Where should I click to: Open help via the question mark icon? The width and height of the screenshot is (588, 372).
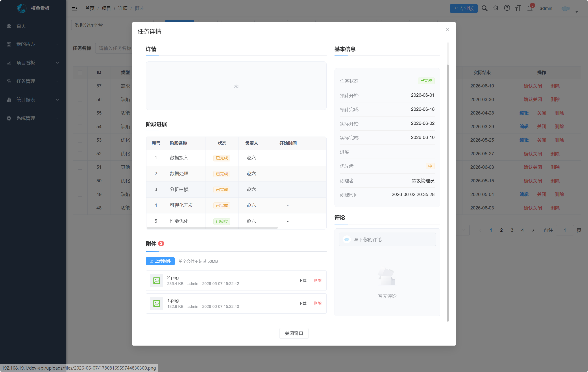click(x=507, y=8)
